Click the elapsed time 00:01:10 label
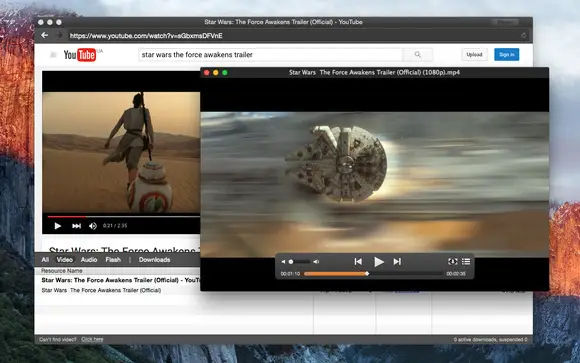This screenshot has width=580, height=363. [290, 274]
